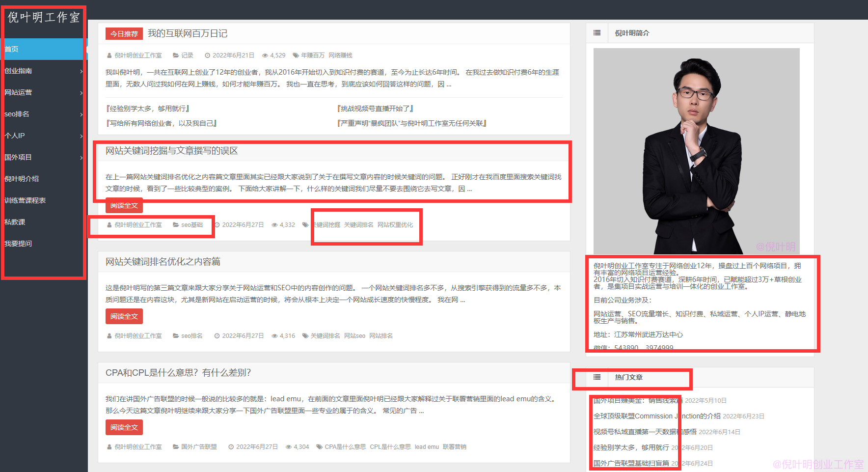Click eye views icon beside 4,332
The height and width of the screenshot is (472, 868).
coord(275,225)
